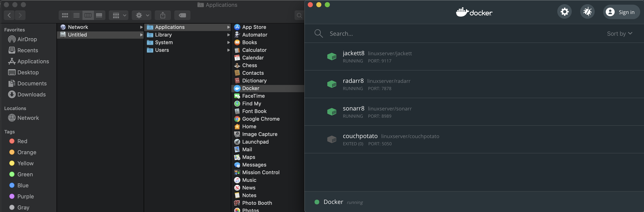Select App Store in Applications list
The image size is (644, 212).
point(268,27)
